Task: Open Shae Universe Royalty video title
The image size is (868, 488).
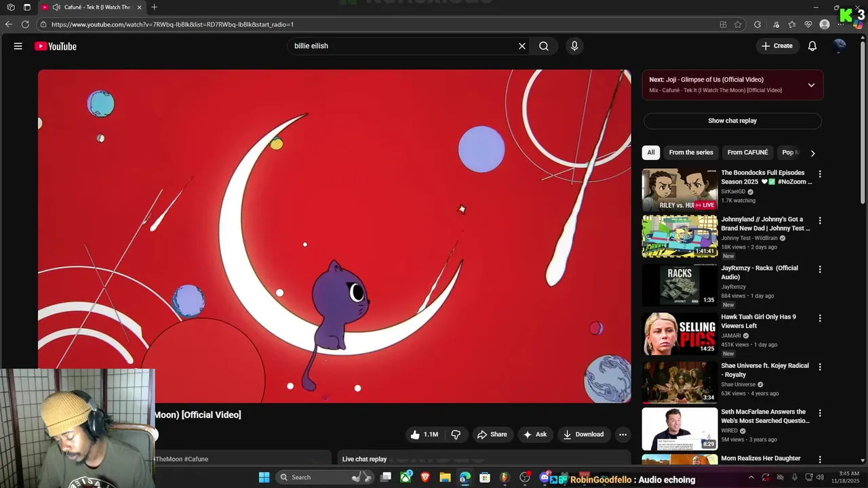Action: click(x=765, y=370)
